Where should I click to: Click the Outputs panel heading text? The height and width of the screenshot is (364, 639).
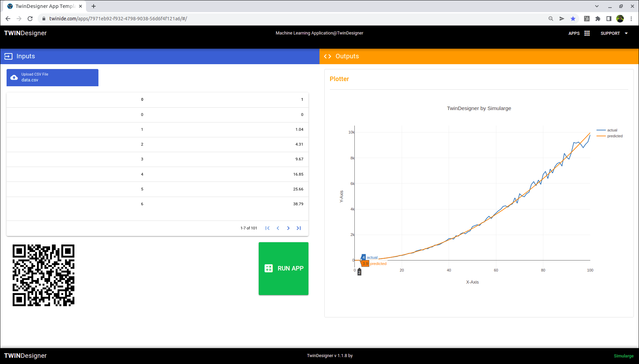click(x=347, y=56)
